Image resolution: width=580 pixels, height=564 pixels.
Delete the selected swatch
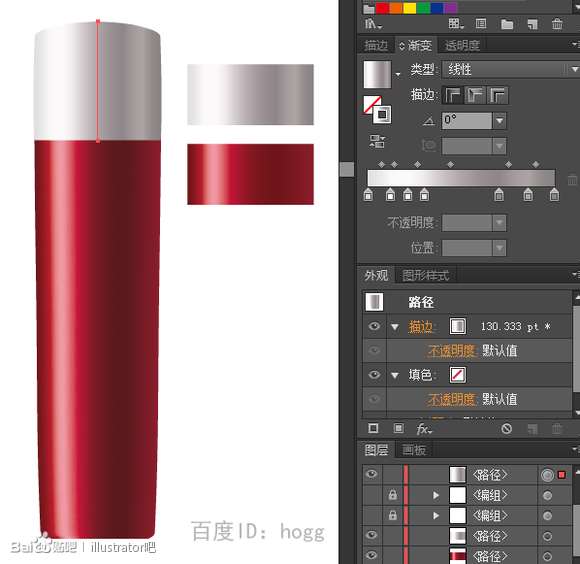(x=557, y=24)
